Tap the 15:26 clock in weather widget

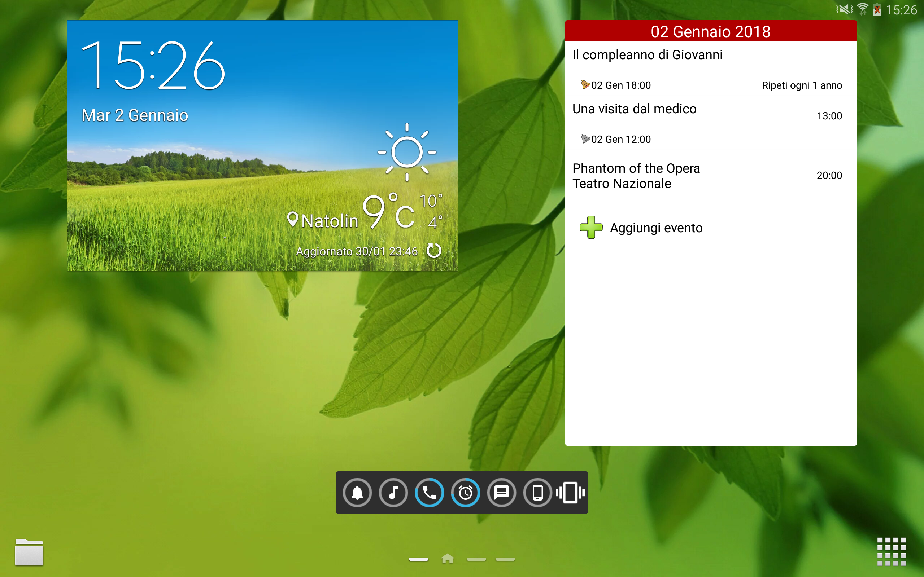(153, 65)
